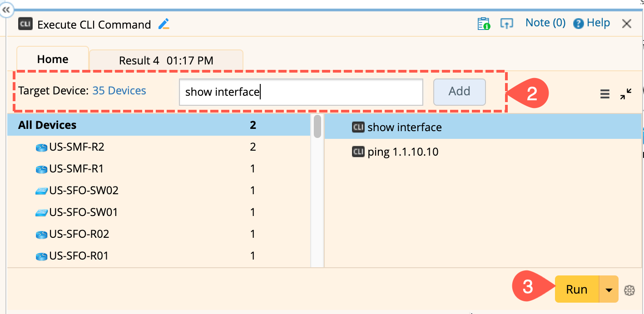This screenshot has width=644, height=314.
Task: Switch to the Home tab
Action: [53, 59]
